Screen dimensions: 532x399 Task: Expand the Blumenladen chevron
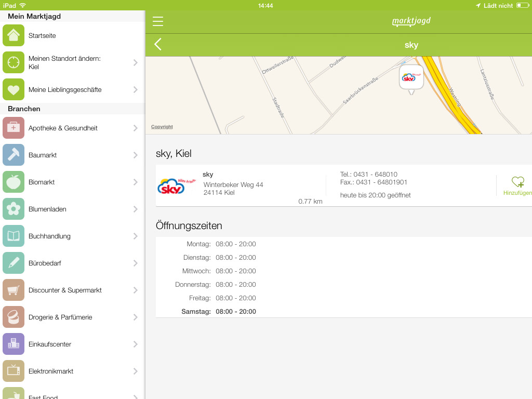pos(136,209)
